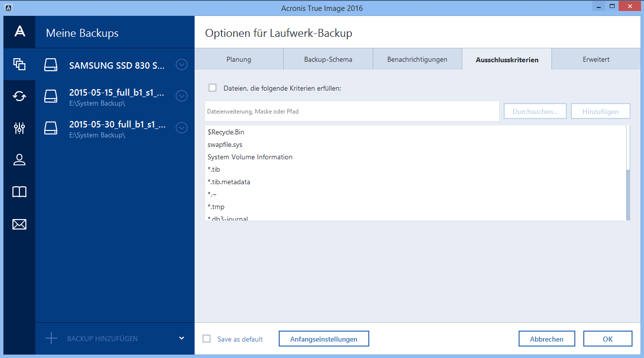Screen dimensions: 644x358
Task: Open the Tools sliders icon in sidebar
Action: click(x=19, y=128)
